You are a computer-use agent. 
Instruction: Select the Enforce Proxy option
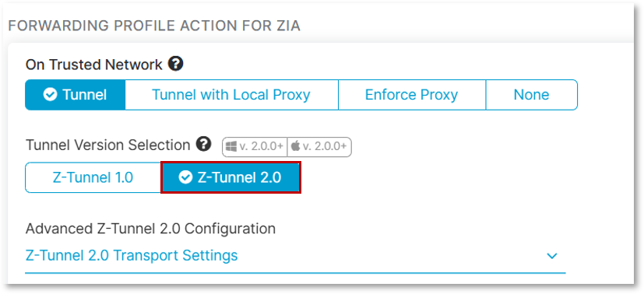411,95
